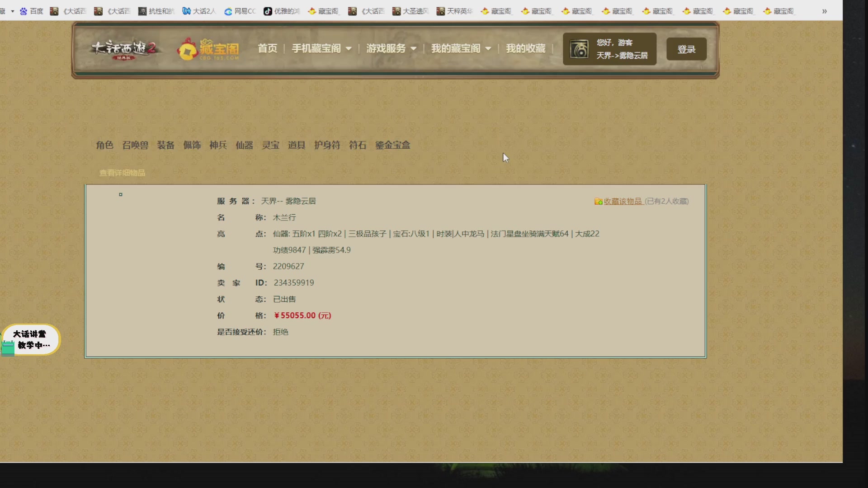Image resolution: width=868 pixels, height=488 pixels.
Task: Click the 藏宝阁 site logo
Action: 208,49
